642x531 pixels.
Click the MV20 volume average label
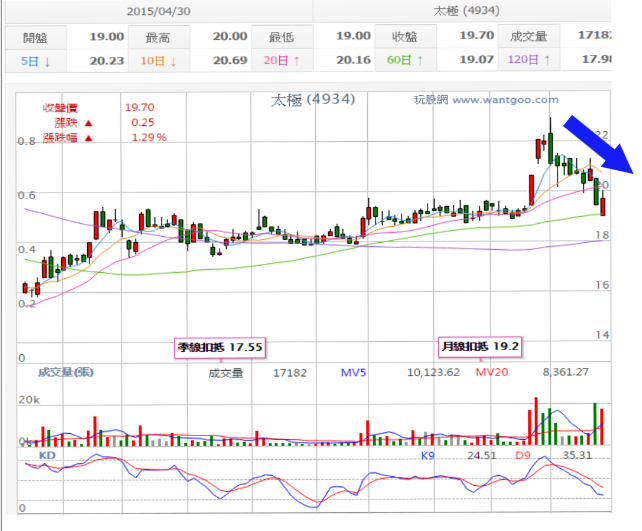492,372
